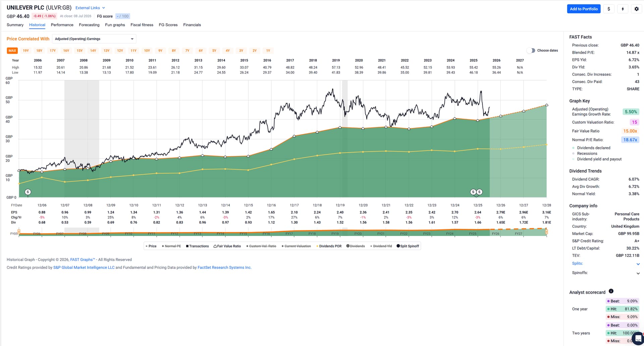Screen dimensions: 644x346
Task: Open the settings gear icon
Action: pyautogui.click(x=637, y=9)
